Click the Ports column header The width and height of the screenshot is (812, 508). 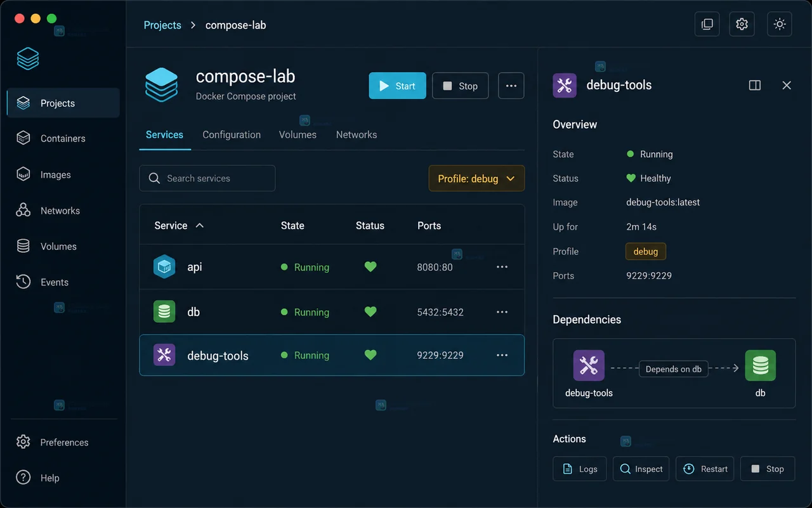click(x=429, y=225)
